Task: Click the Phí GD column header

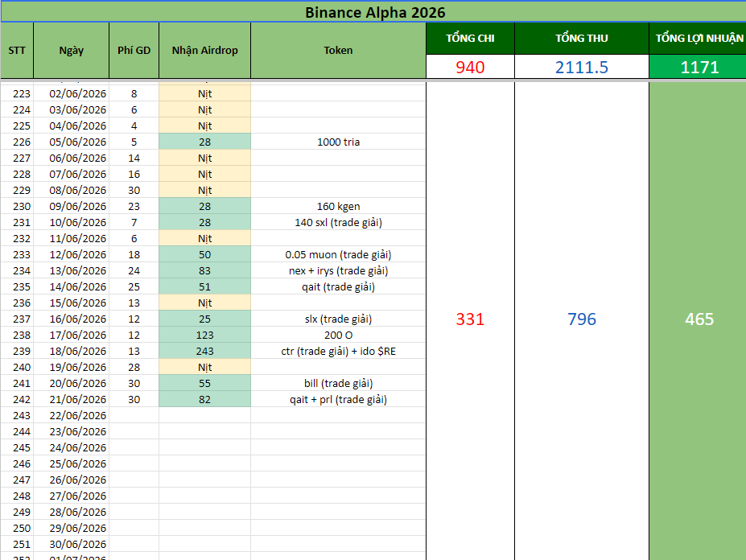Action: click(134, 51)
